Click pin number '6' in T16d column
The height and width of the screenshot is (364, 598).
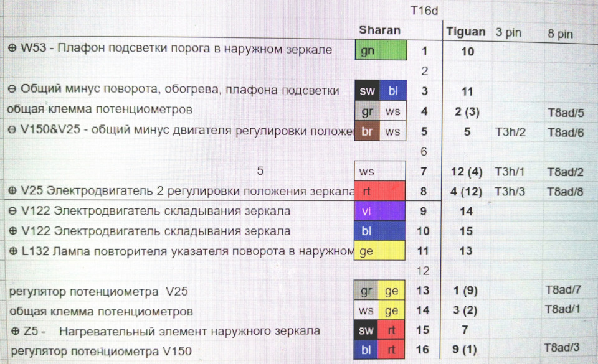coord(424,152)
